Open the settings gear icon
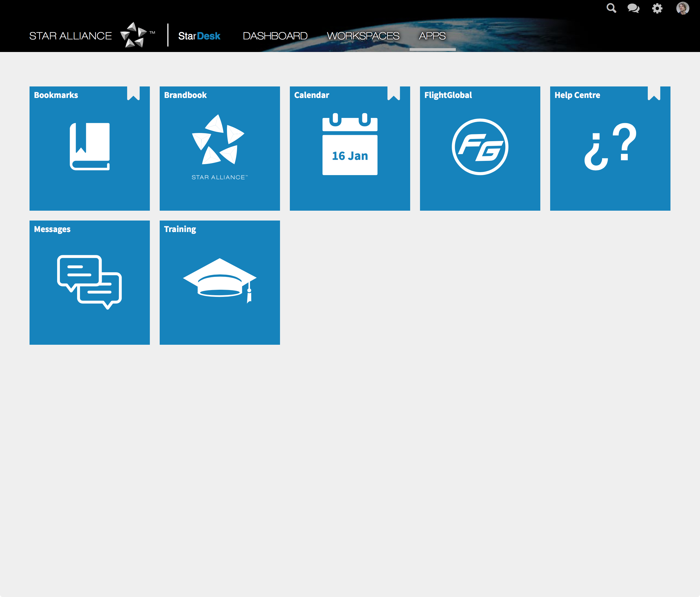Image resolution: width=700 pixels, height=597 pixels. (657, 8)
